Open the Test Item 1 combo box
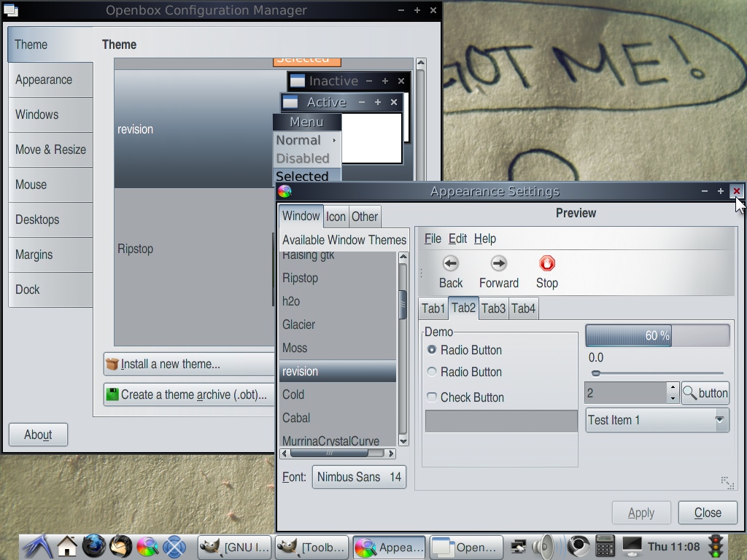Image resolution: width=747 pixels, height=560 pixels. coord(657,420)
